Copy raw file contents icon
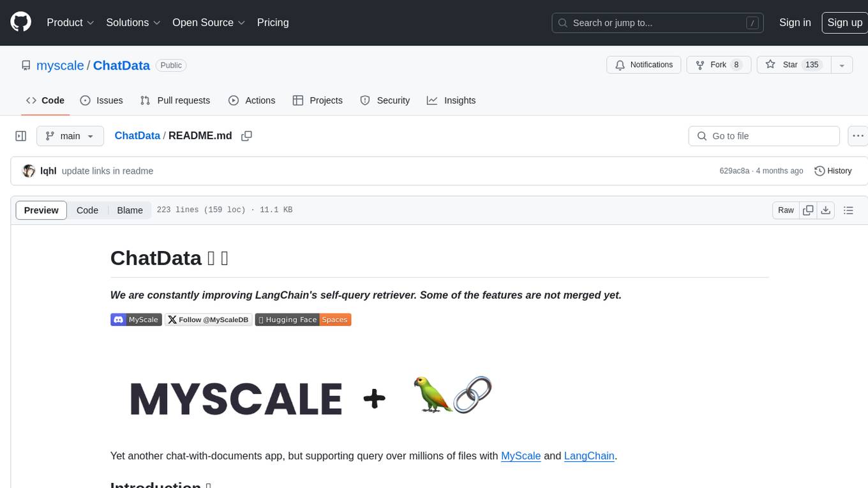868x488 pixels. [x=809, y=210]
